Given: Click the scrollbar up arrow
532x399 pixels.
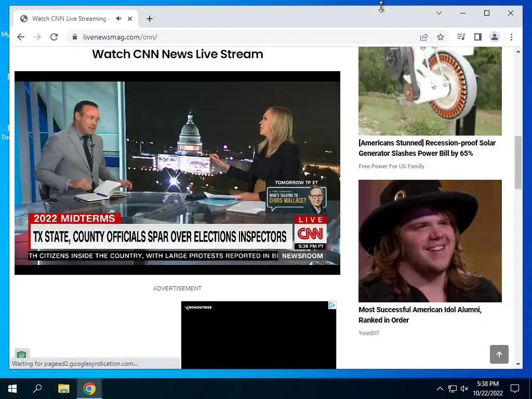Looking at the screenshot, I should 518,51.
